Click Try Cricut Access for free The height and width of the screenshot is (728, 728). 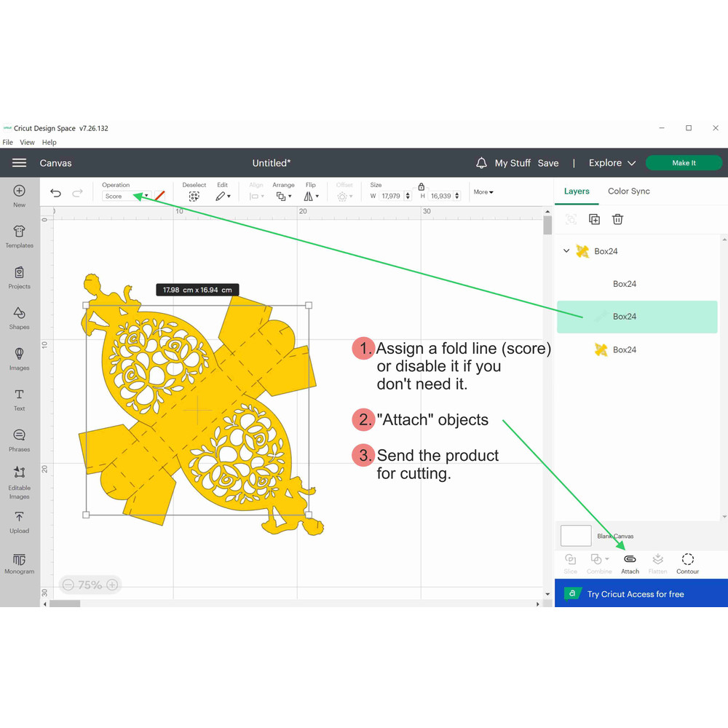point(636,594)
